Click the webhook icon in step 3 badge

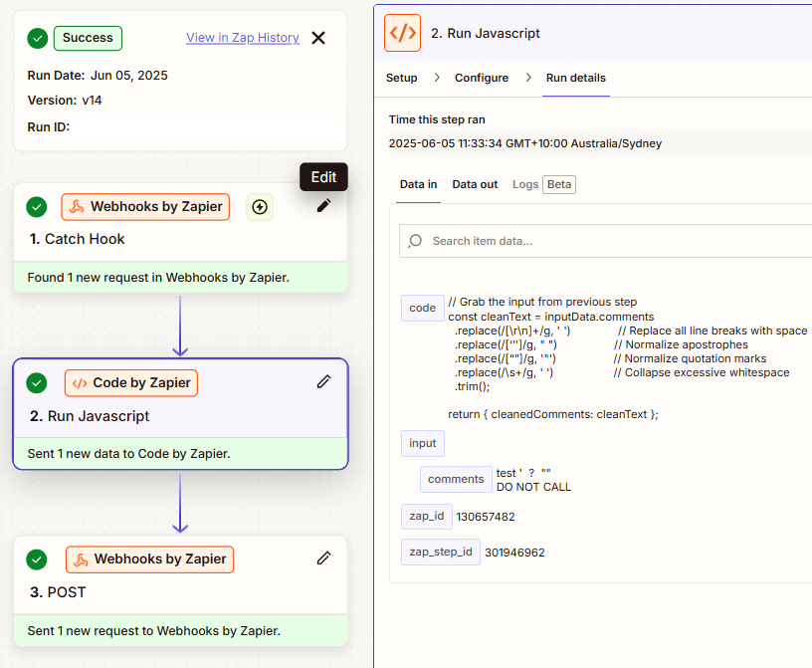point(81,559)
